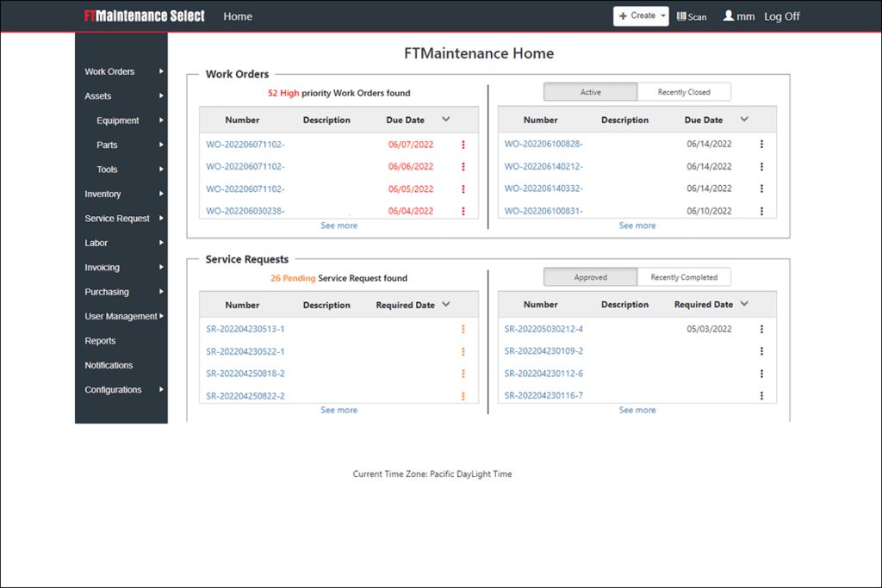Open service request SR-202204250818-2

pyautogui.click(x=245, y=374)
